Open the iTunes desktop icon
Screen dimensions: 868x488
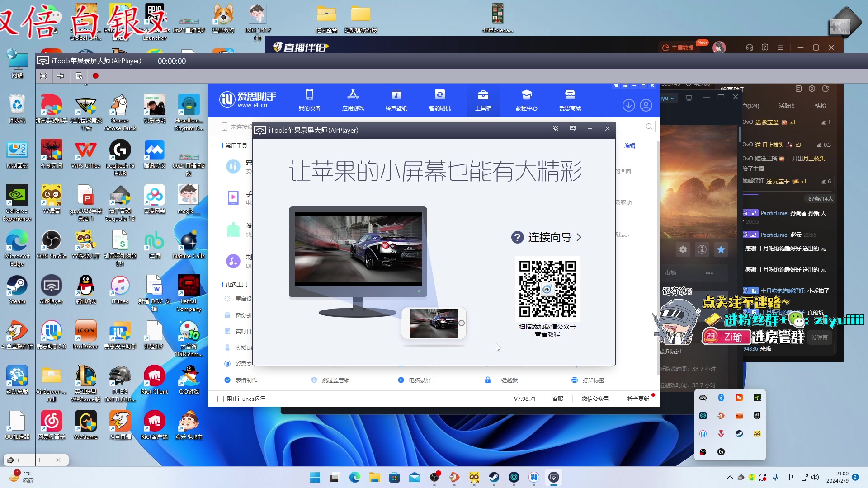(120, 290)
